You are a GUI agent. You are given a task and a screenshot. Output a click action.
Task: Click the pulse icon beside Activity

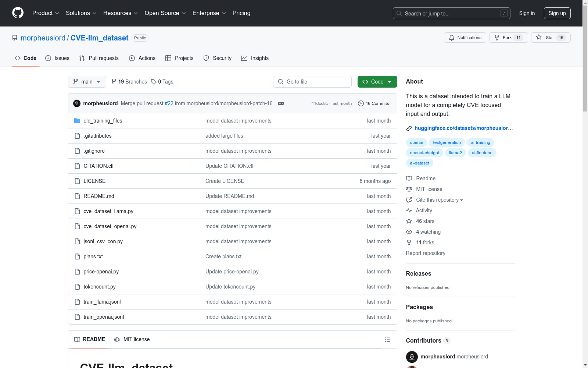click(x=409, y=210)
